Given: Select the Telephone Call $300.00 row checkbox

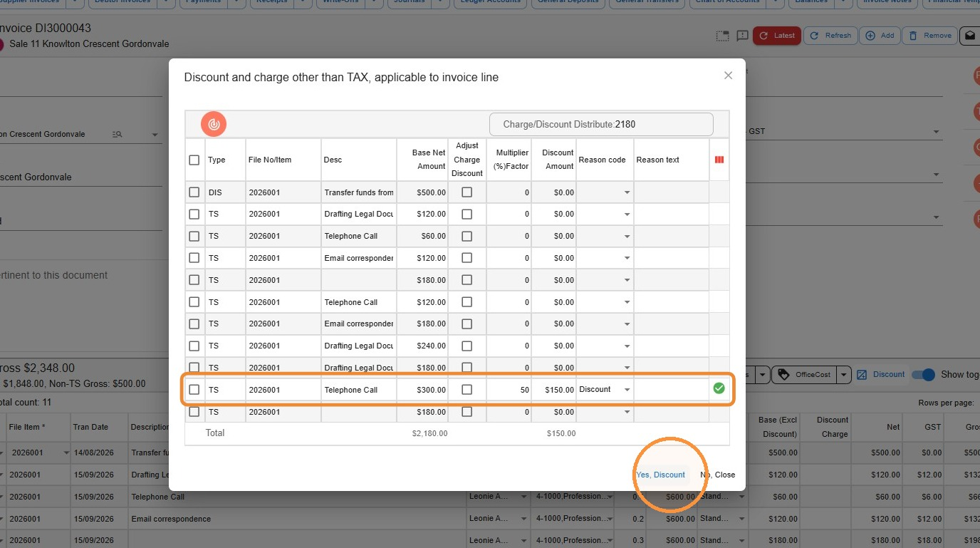Looking at the screenshot, I should (x=194, y=390).
